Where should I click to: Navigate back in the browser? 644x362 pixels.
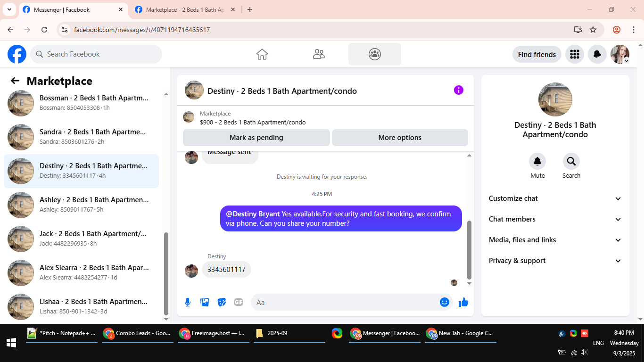click(10, 30)
